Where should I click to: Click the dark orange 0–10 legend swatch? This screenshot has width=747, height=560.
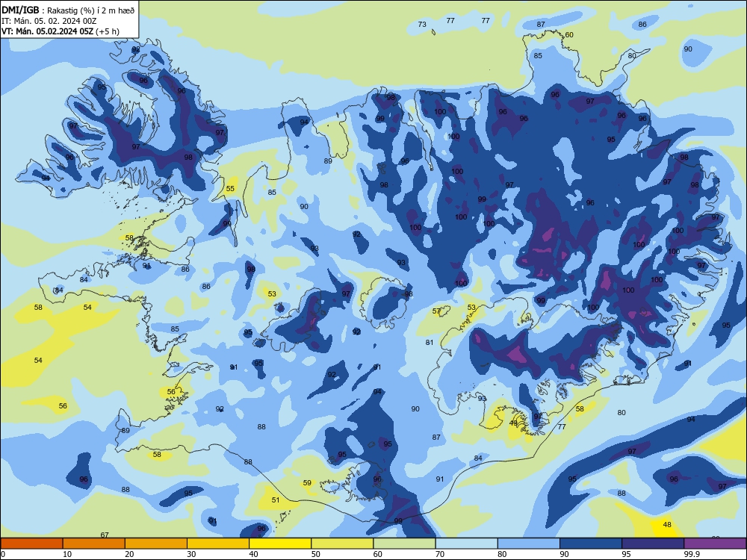(x=31, y=544)
